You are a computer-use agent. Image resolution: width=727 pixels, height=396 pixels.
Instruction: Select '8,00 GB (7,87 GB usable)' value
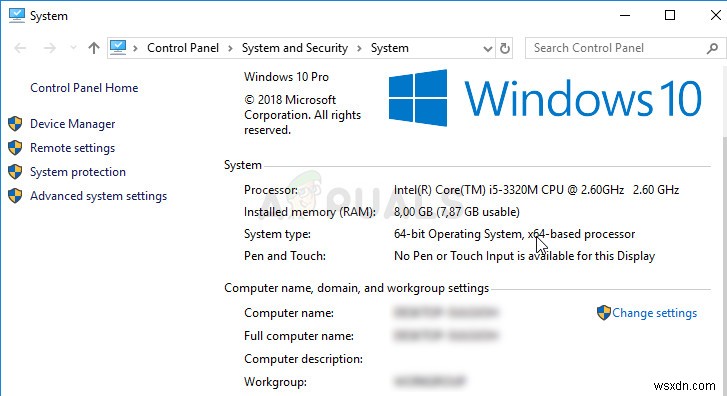pyautogui.click(x=457, y=212)
